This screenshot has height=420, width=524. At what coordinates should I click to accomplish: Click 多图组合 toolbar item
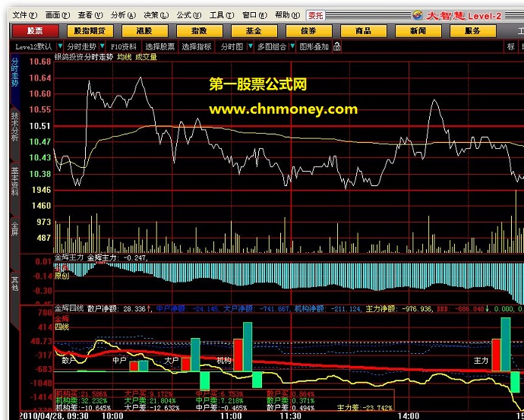[x=272, y=47]
